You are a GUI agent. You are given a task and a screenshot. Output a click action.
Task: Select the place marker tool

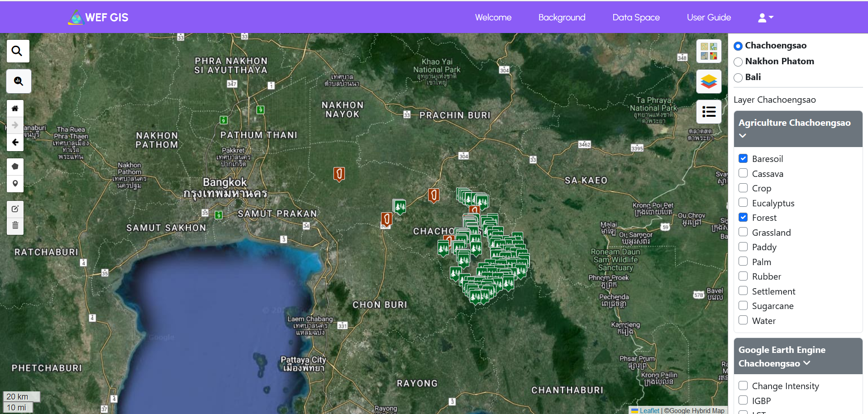click(15, 184)
